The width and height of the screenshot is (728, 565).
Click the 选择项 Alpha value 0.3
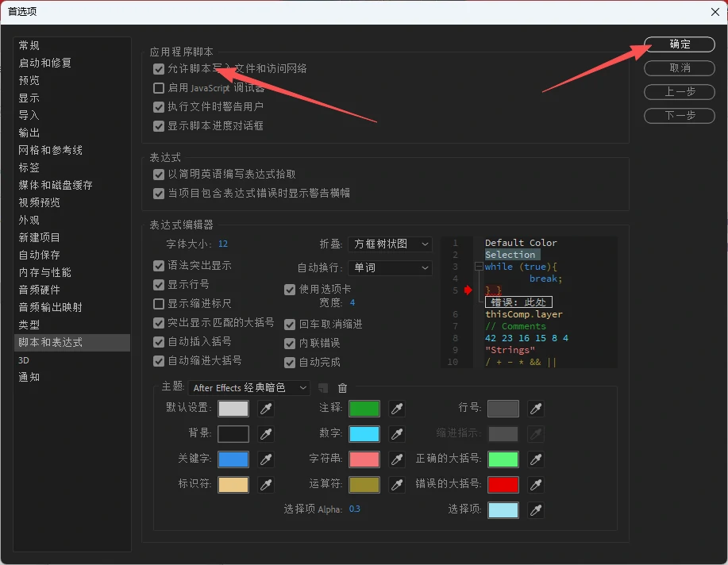click(x=354, y=509)
